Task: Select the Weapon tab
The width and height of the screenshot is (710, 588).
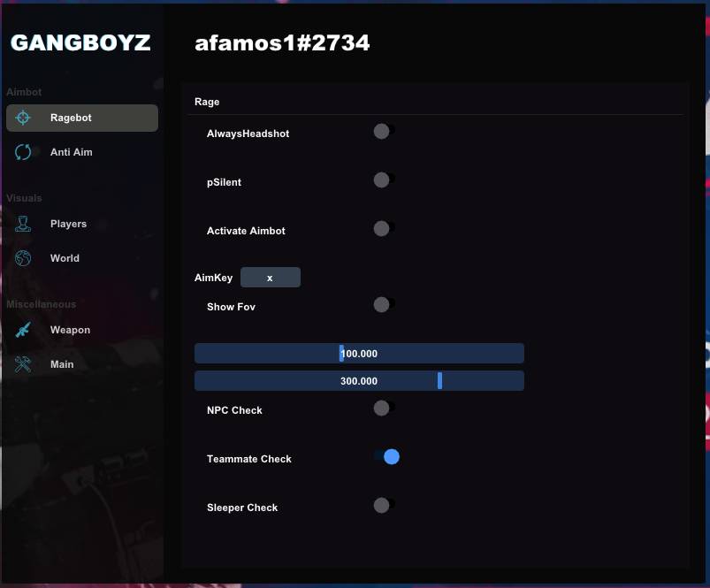Action: coord(70,330)
